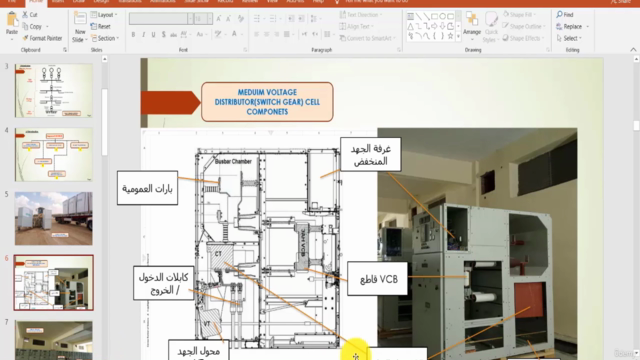The image size is (640, 360).
Task: Toggle strikethrough abc button
Action: pos(173,35)
